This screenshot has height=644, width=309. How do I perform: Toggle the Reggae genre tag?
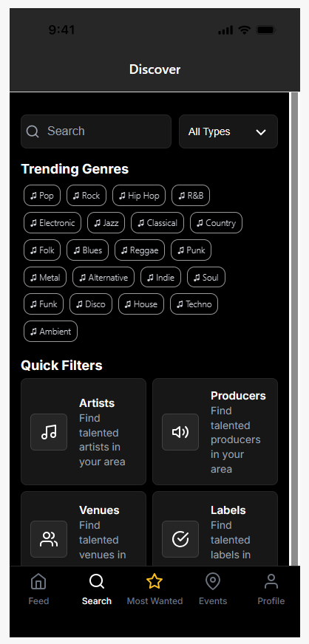tap(140, 250)
